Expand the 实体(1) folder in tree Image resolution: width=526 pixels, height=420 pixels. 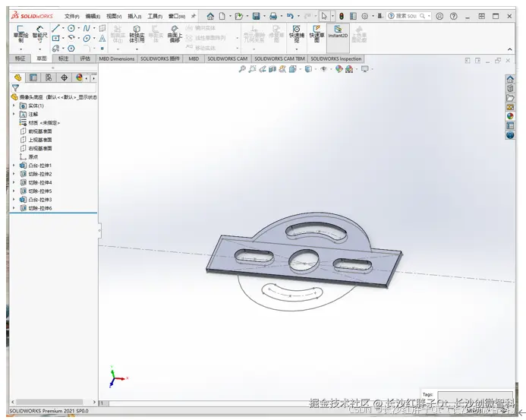14,106
